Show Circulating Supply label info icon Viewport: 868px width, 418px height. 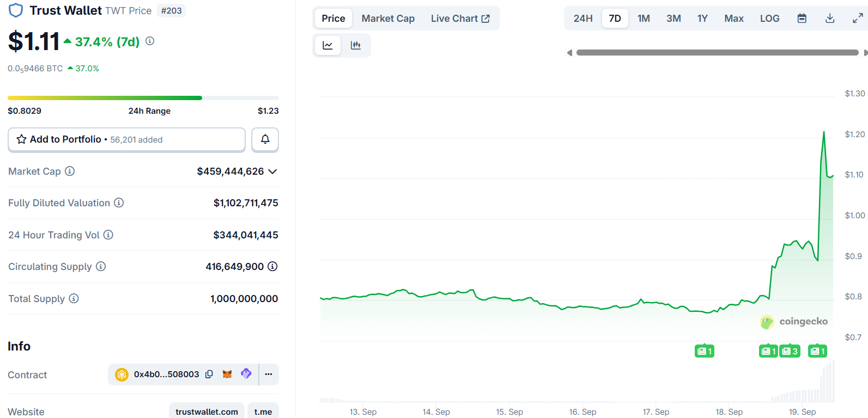pos(101,266)
